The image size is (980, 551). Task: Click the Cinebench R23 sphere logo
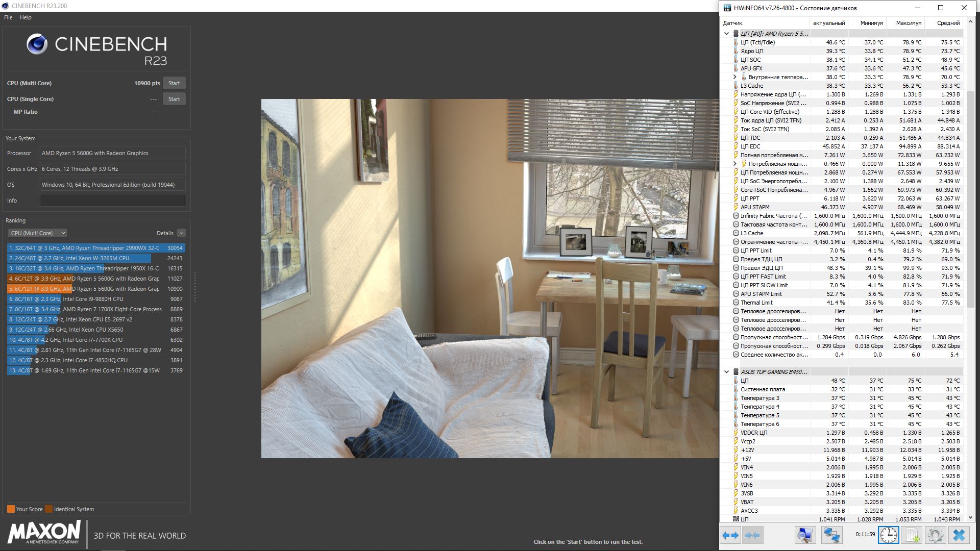click(x=37, y=44)
